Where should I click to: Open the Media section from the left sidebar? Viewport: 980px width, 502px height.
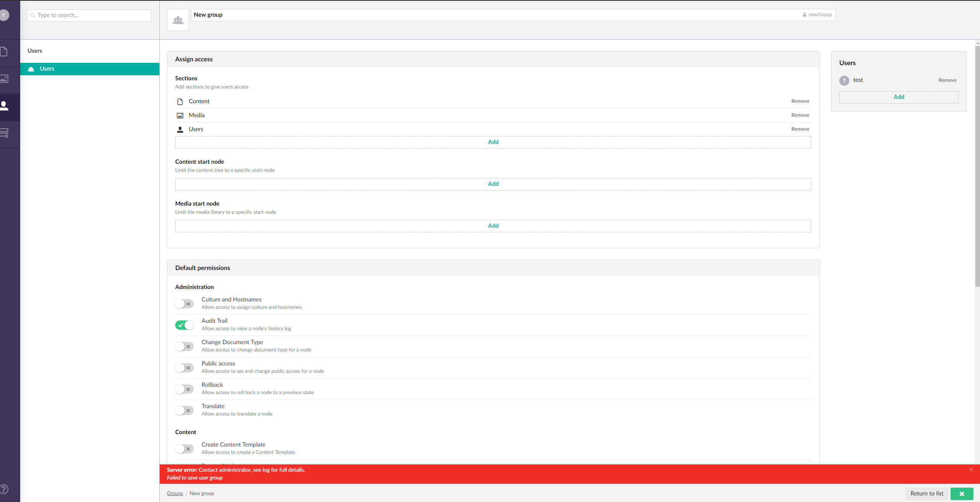pyautogui.click(x=5, y=79)
